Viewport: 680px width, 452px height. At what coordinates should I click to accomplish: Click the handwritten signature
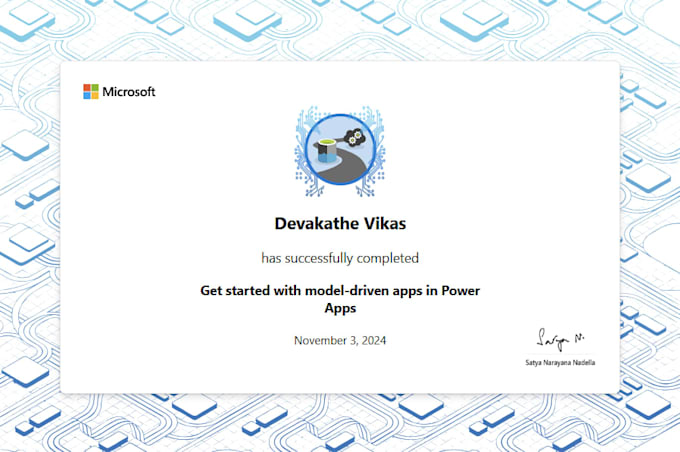point(560,339)
